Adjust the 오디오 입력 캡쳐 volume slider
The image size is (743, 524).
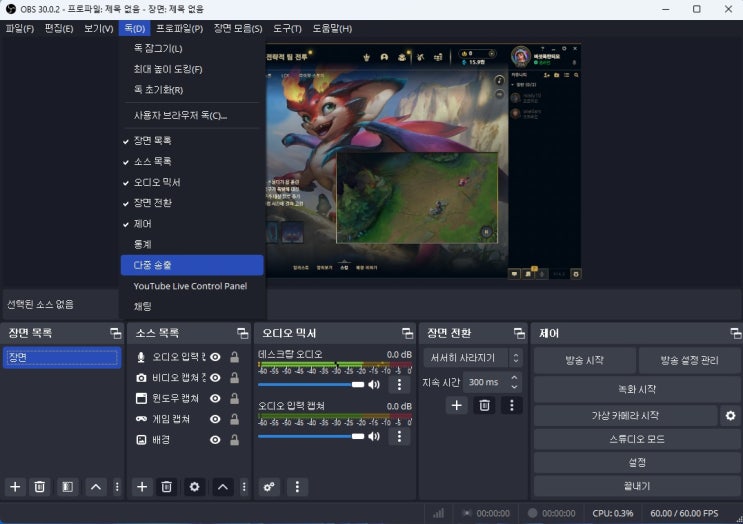311,436
